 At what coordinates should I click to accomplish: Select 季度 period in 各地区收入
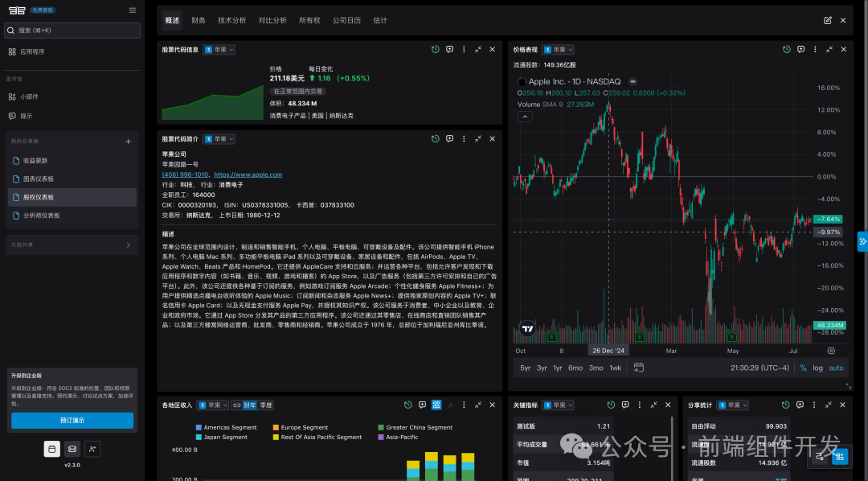266,405
